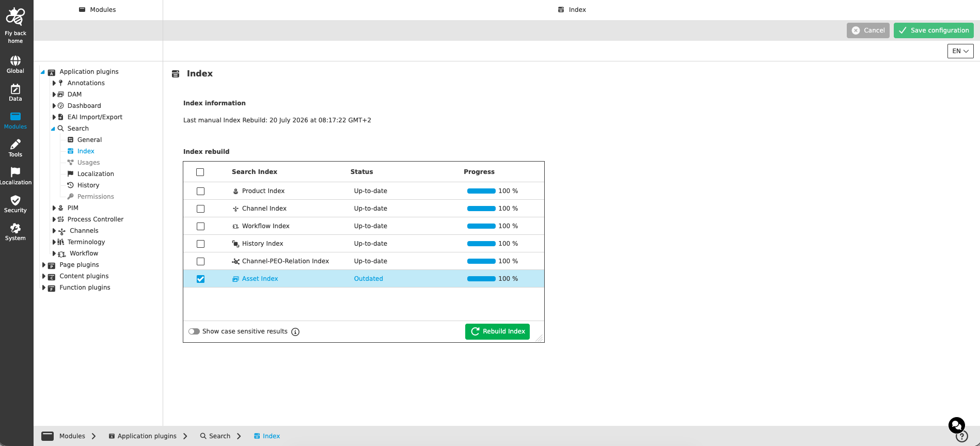Click the Modules icon in breadcrumb bar
980x446 pixels.
click(48, 436)
